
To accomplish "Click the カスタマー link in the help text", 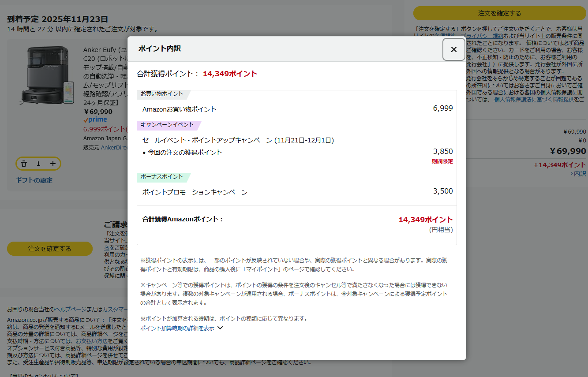I will [115, 309].
